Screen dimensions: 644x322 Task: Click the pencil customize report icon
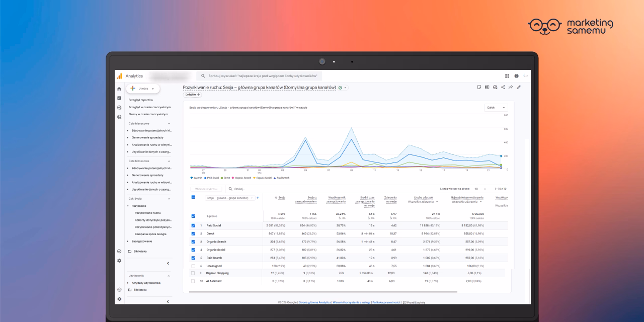tap(519, 87)
